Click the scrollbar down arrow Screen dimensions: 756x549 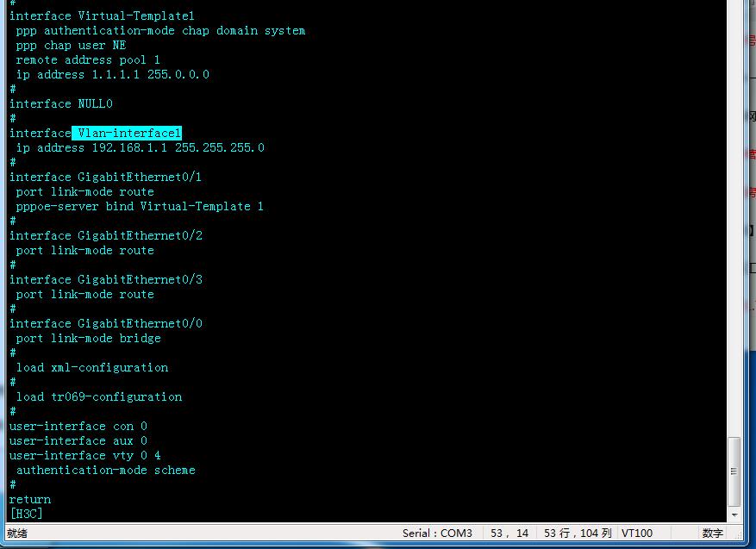click(x=734, y=515)
